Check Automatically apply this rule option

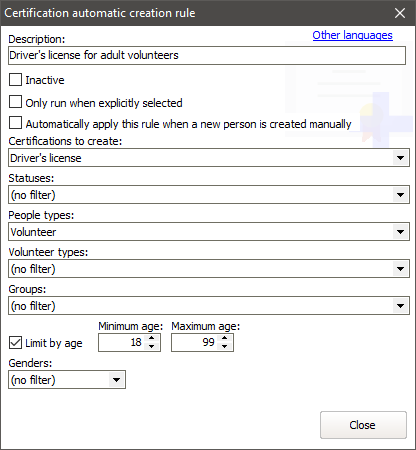[15, 123]
